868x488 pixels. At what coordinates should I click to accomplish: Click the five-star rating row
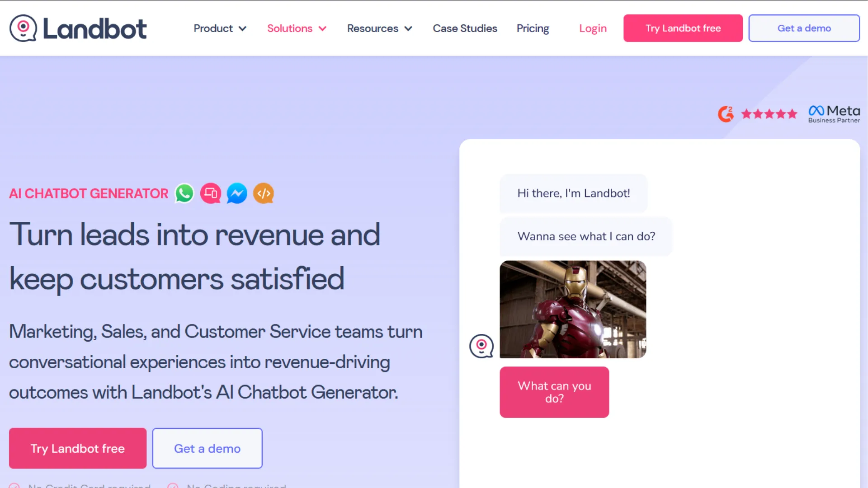[769, 114]
